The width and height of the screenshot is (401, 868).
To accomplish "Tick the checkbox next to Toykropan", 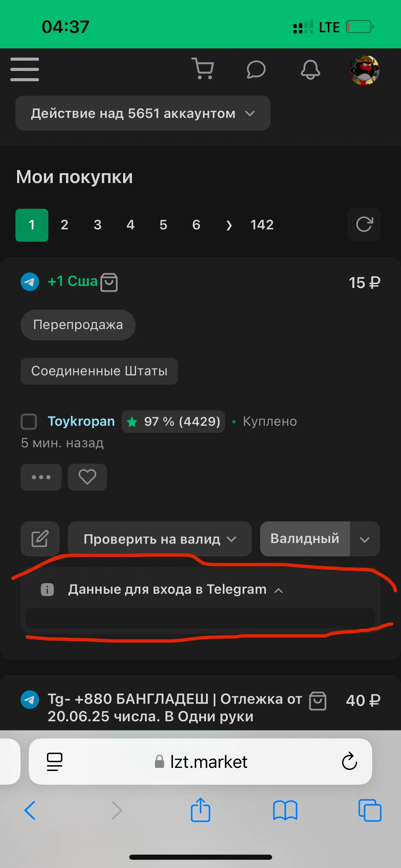I will 29,421.
